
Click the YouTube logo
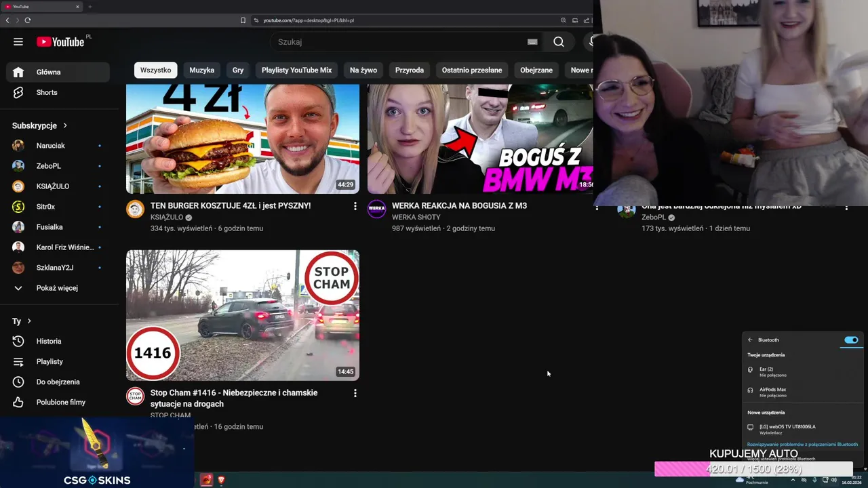60,42
